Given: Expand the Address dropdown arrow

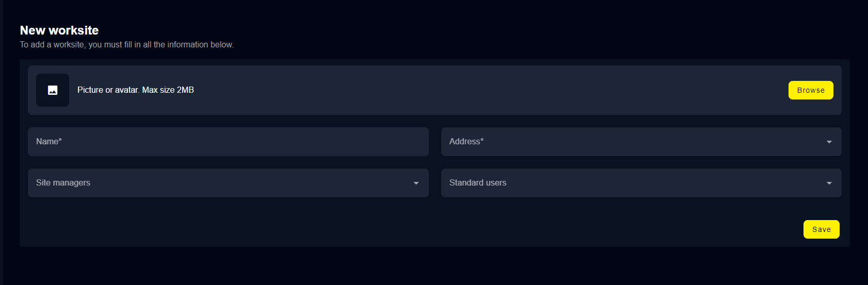Looking at the screenshot, I should point(829,142).
